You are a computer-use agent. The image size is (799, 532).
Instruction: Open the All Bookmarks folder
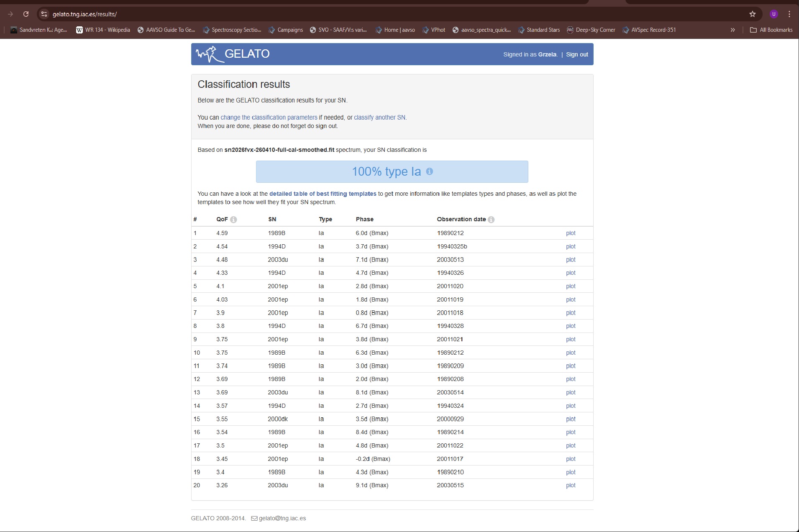[x=771, y=30]
